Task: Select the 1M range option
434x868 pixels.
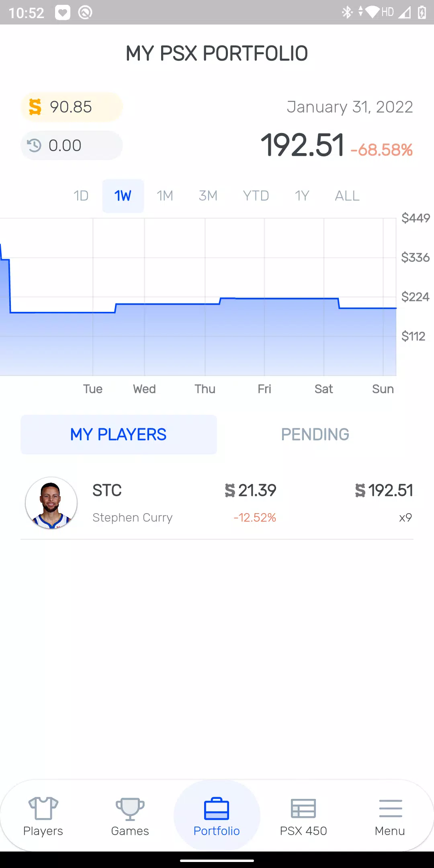Action: 164,196
